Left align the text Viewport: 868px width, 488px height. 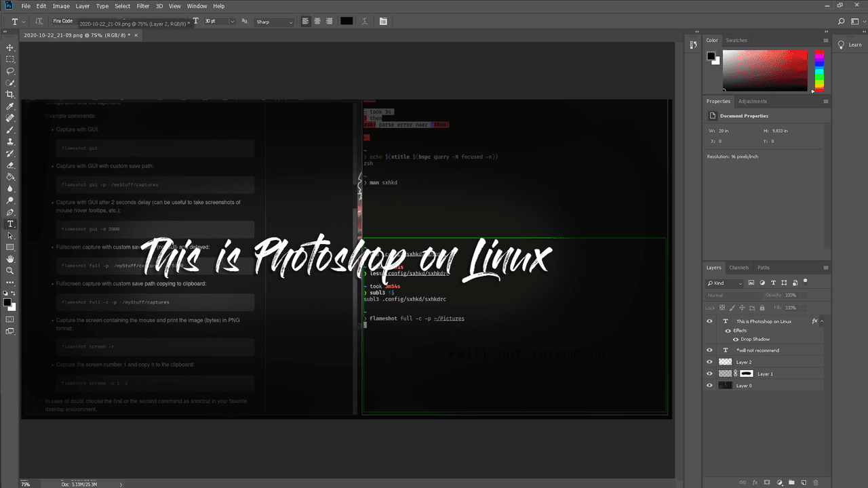pyautogui.click(x=306, y=22)
